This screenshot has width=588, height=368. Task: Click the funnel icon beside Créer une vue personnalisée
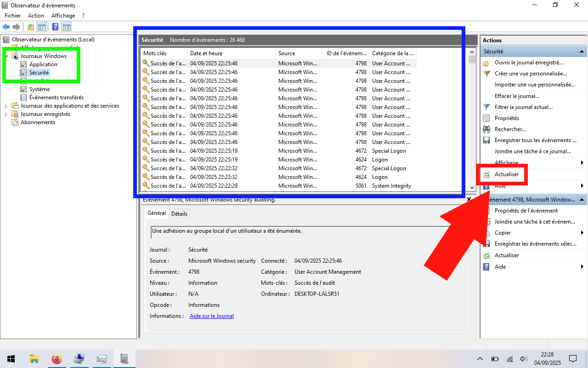point(486,74)
